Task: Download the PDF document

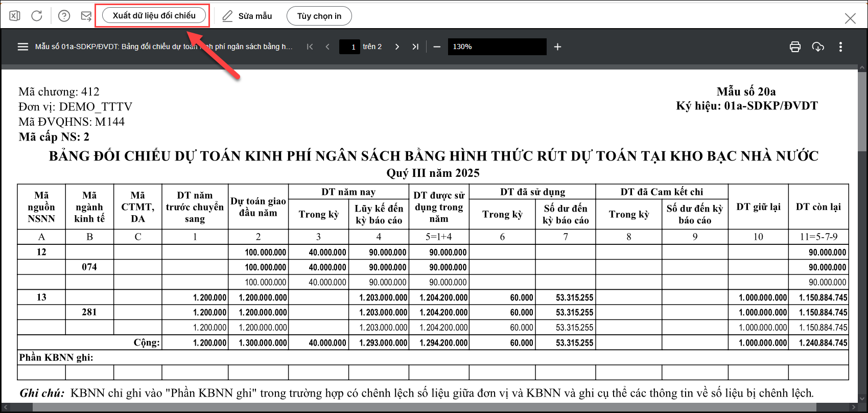Action: tap(818, 47)
